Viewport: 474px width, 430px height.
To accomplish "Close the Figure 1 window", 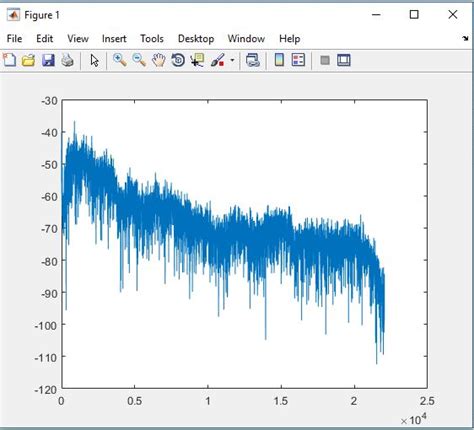I will pyautogui.click(x=453, y=15).
